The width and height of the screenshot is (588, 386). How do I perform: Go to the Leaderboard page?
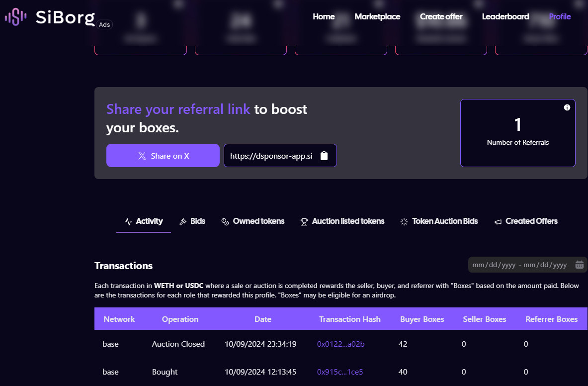(x=505, y=16)
